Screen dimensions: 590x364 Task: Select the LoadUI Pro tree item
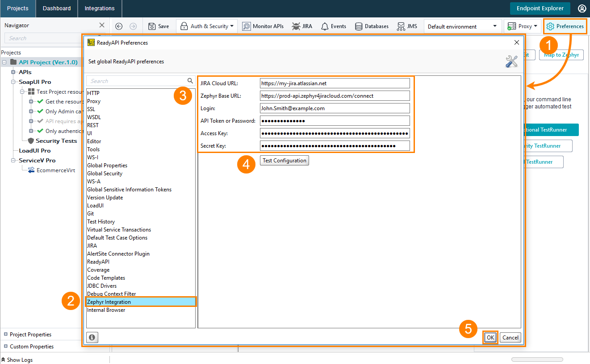pyautogui.click(x=34, y=150)
